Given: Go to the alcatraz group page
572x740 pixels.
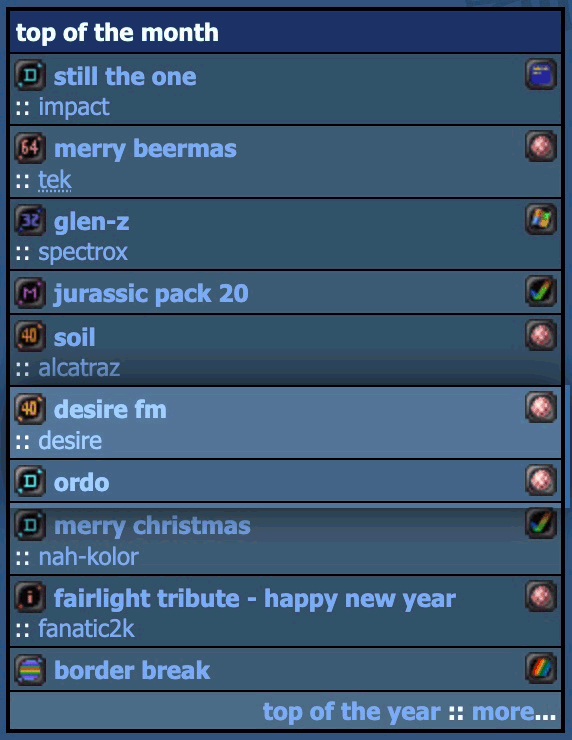Looking at the screenshot, I should coord(79,368).
